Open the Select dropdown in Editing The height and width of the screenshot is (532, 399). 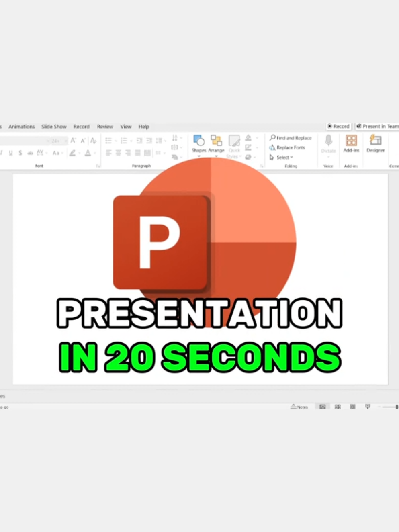281,157
